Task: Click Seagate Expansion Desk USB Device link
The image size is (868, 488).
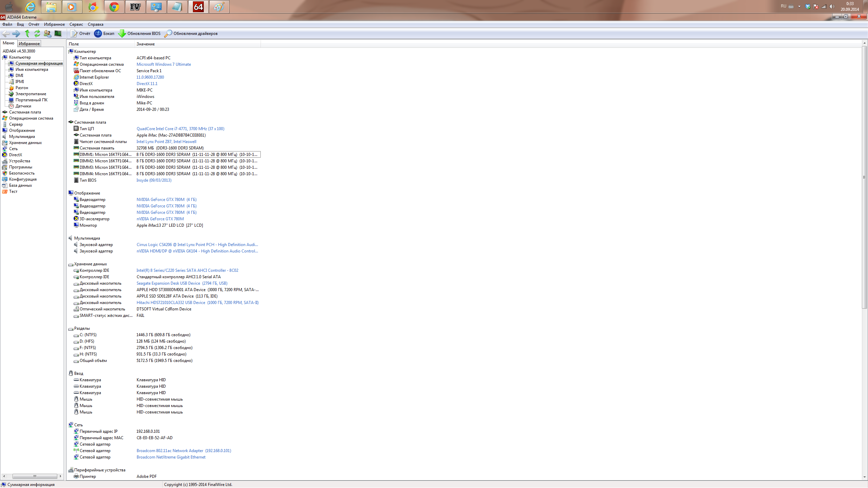Action: point(182,283)
